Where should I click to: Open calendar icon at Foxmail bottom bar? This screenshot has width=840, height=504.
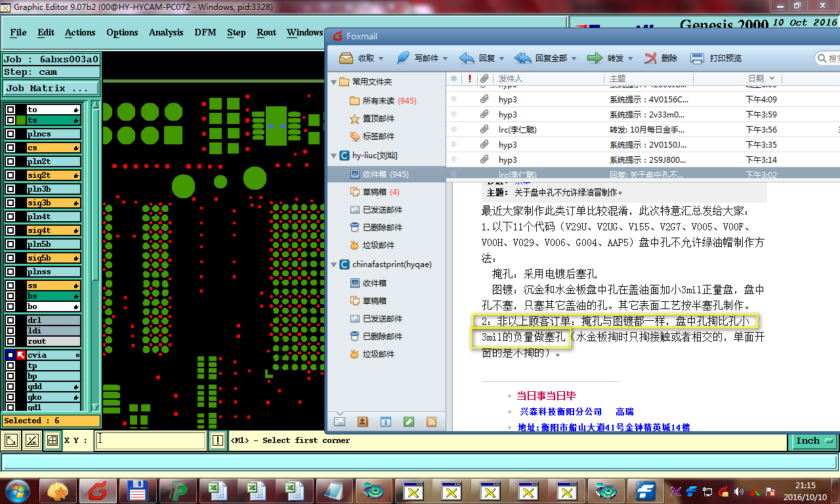tap(386, 422)
